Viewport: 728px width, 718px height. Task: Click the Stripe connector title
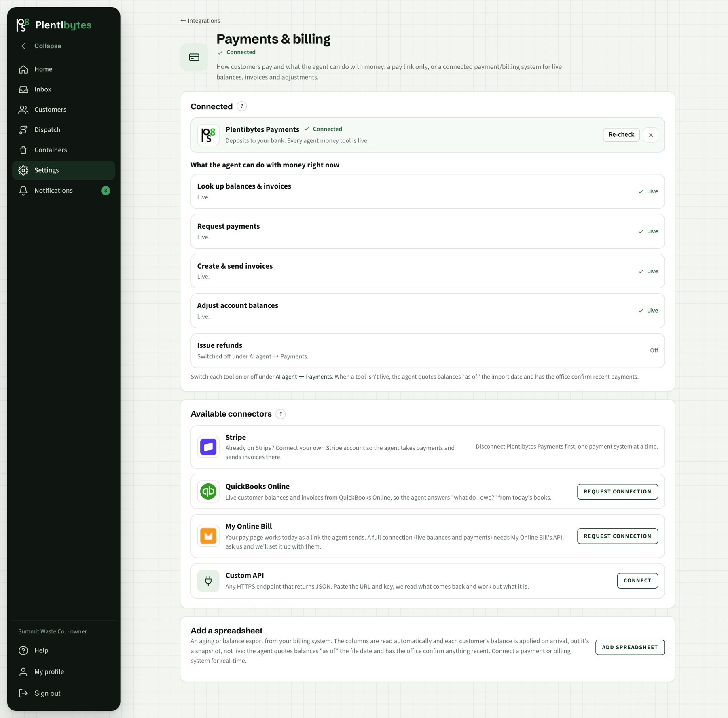point(236,437)
